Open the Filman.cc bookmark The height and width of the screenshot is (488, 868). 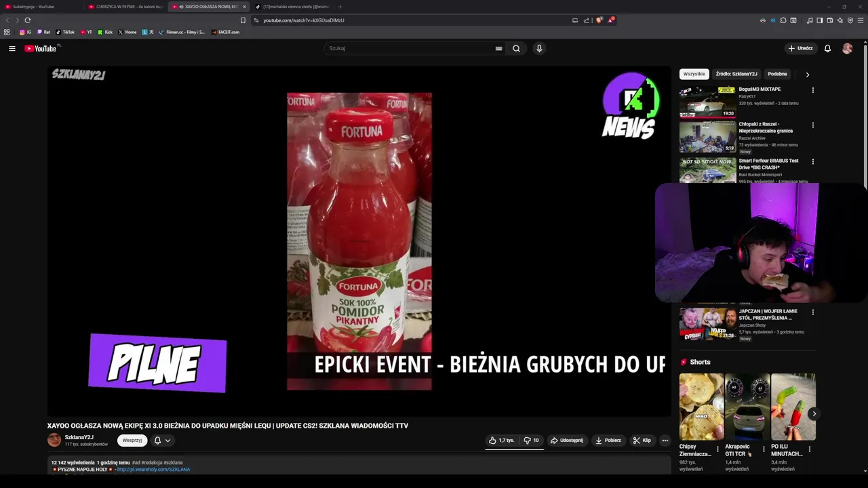[182, 32]
